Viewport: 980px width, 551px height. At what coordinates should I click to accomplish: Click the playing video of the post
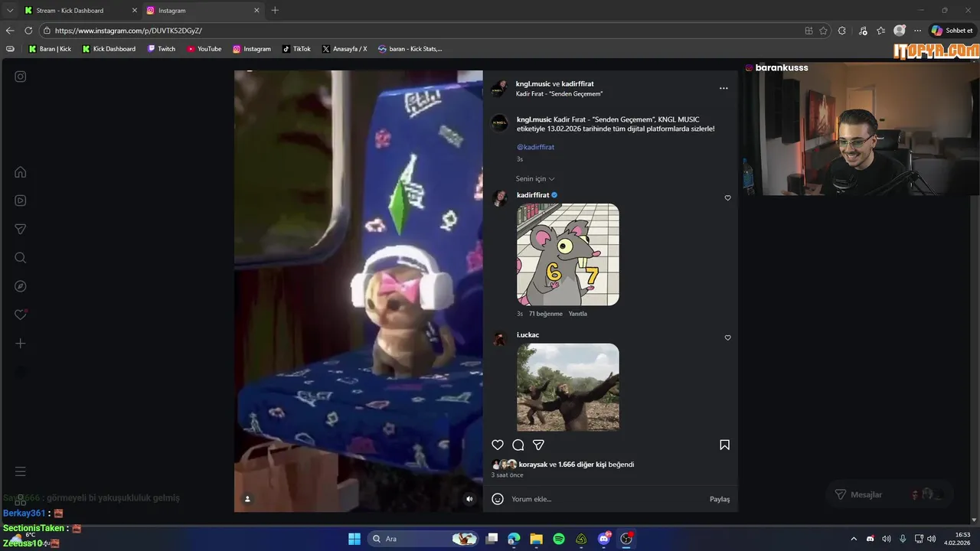pos(358,291)
